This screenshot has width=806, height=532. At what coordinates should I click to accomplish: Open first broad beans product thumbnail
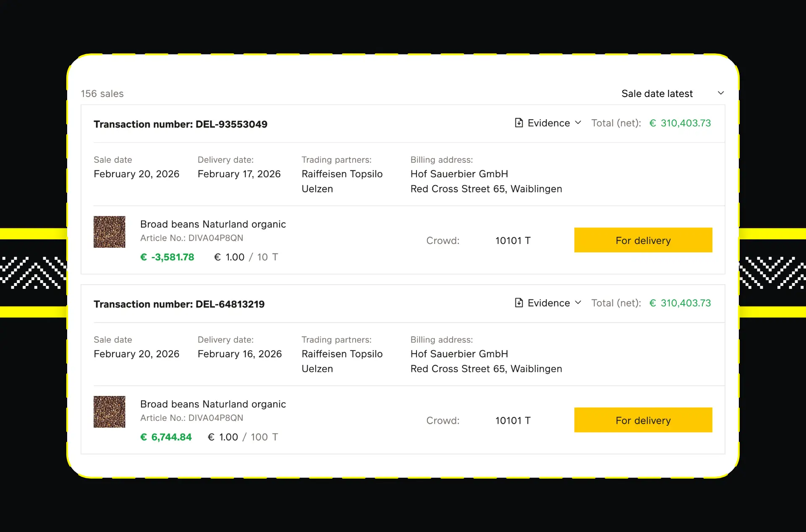coord(109,232)
